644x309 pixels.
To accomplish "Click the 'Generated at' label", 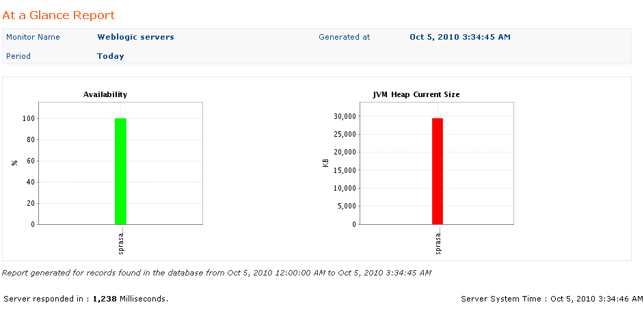I will tap(344, 37).
